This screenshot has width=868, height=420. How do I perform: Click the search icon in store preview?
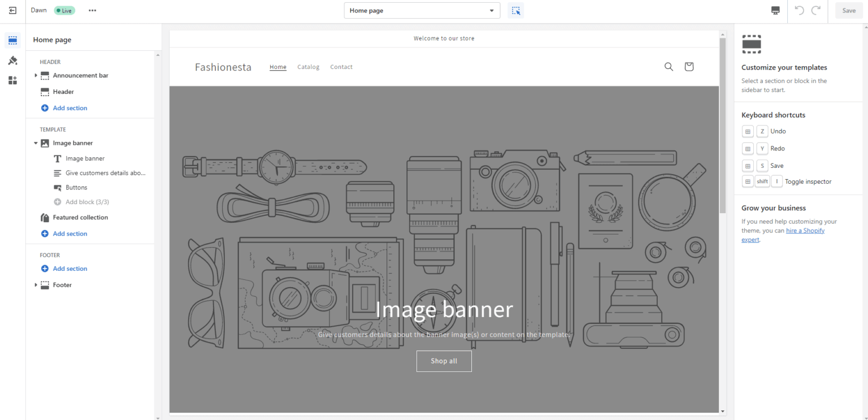click(669, 67)
